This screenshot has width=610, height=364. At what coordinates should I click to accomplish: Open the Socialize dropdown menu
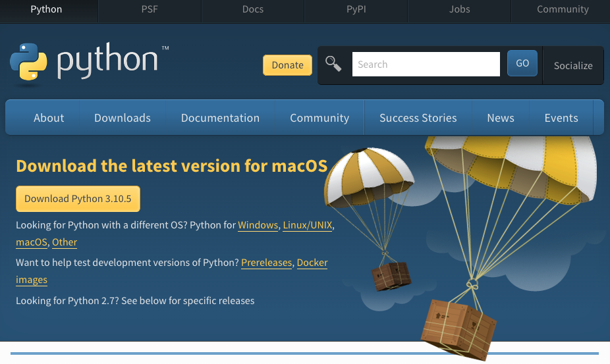(572, 65)
